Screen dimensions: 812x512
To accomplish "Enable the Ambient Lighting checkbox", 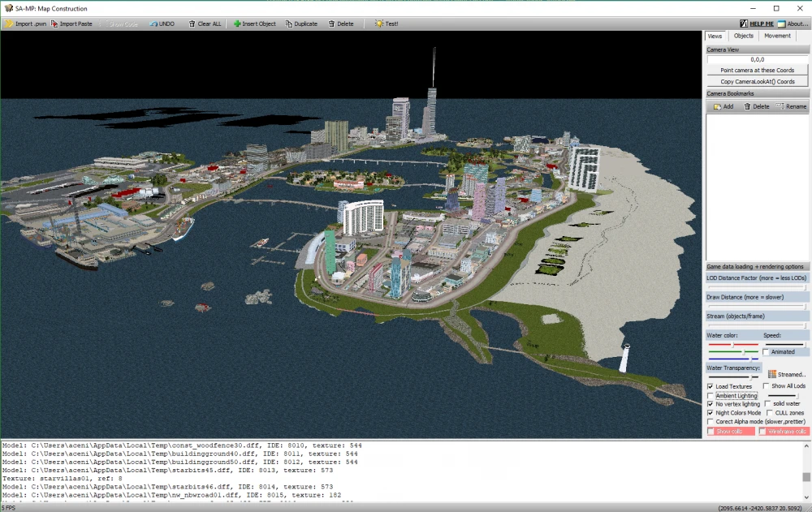I will point(710,396).
